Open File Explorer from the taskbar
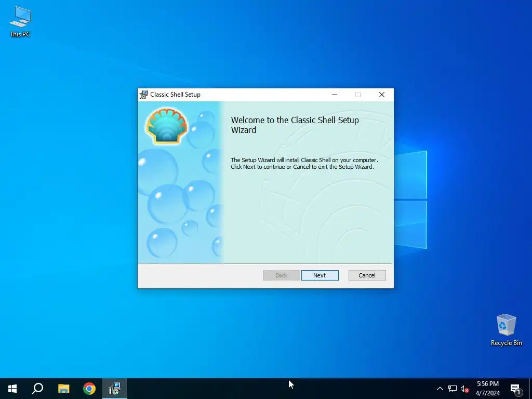Image resolution: width=532 pixels, height=399 pixels. click(x=63, y=389)
